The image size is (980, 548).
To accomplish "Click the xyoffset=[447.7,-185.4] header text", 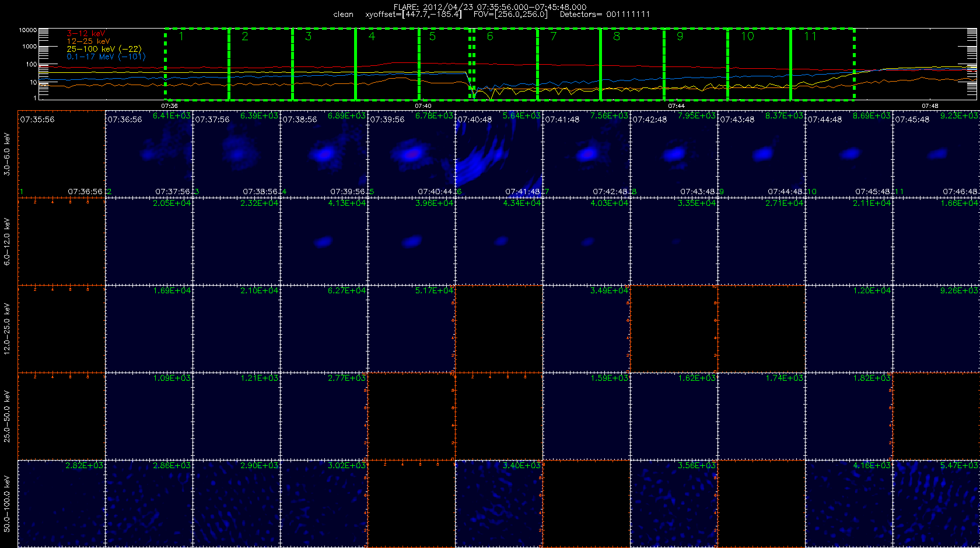I will coord(414,14).
